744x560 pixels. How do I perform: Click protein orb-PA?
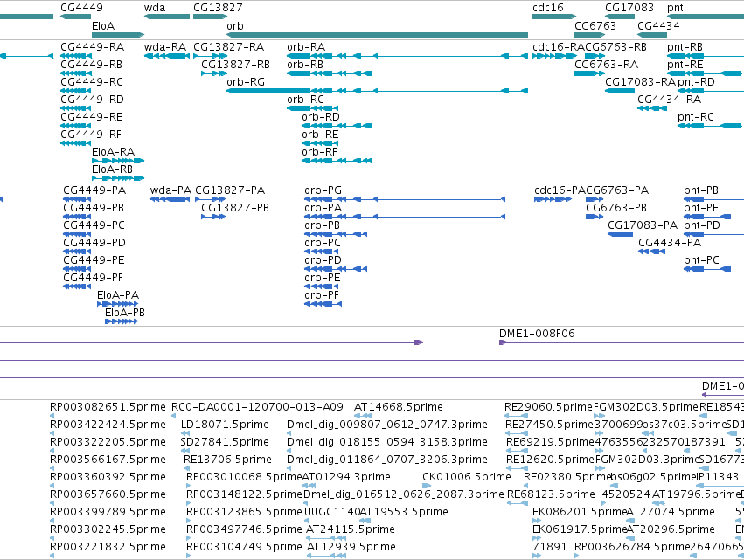pyautogui.click(x=323, y=208)
